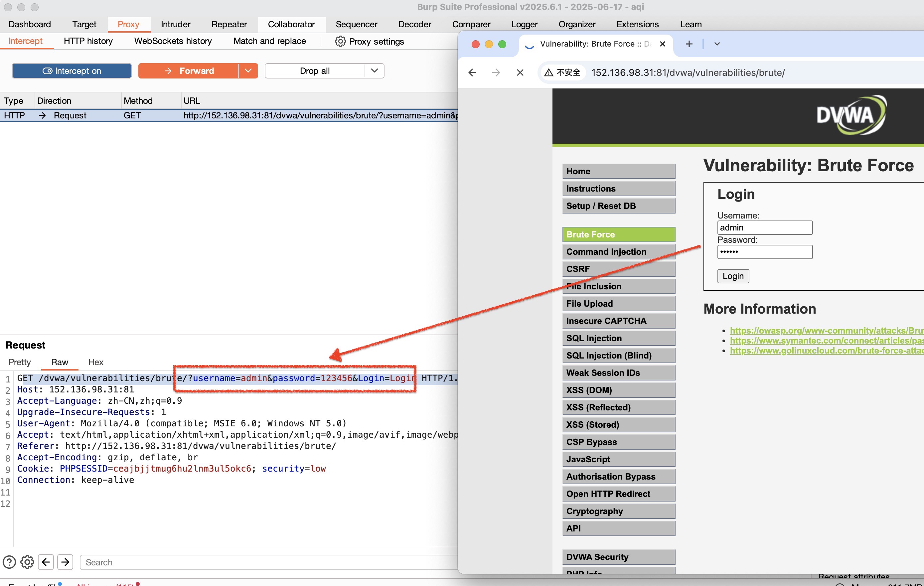Open Open HTTP Redirect menu item
Viewport: 924px width, 586px height.
pos(619,494)
